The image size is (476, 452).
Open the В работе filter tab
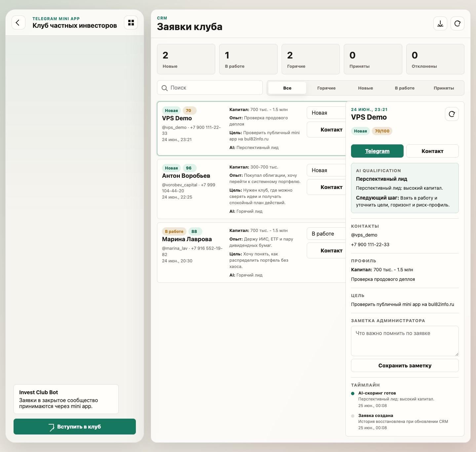coord(405,88)
